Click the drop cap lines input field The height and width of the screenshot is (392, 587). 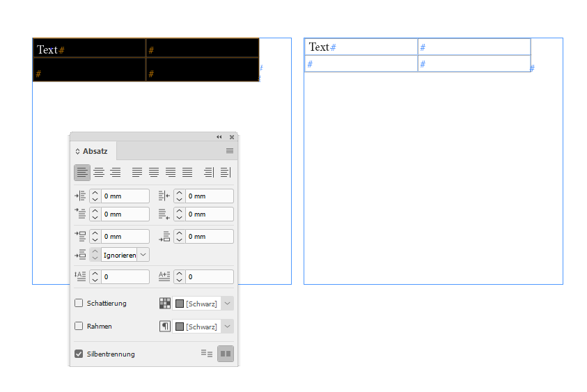125,276
